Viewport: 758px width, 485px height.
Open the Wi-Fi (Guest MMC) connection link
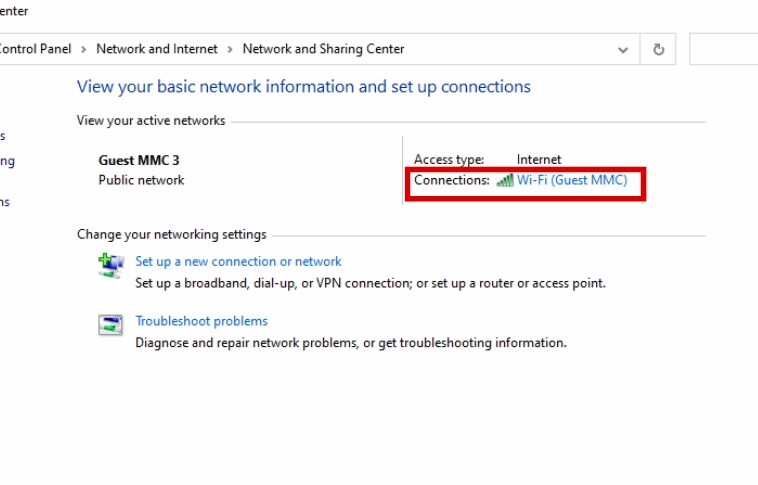tap(572, 180)
